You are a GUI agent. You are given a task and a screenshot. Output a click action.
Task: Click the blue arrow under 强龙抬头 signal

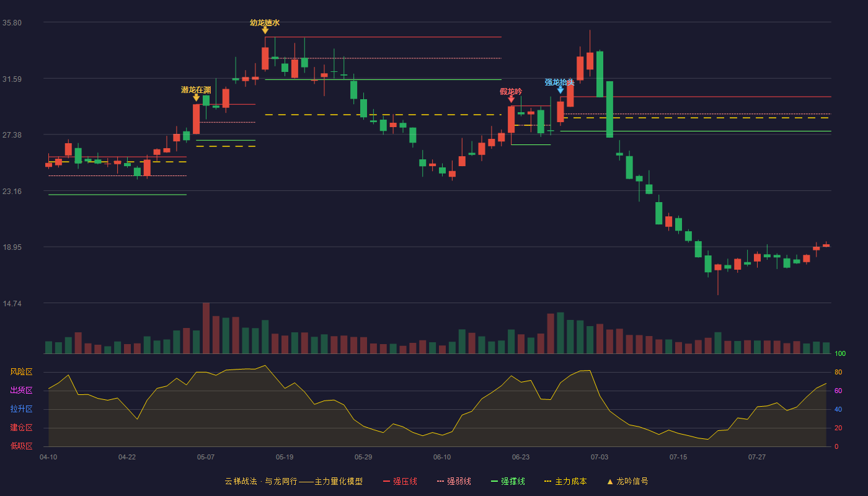coord(560,90)
